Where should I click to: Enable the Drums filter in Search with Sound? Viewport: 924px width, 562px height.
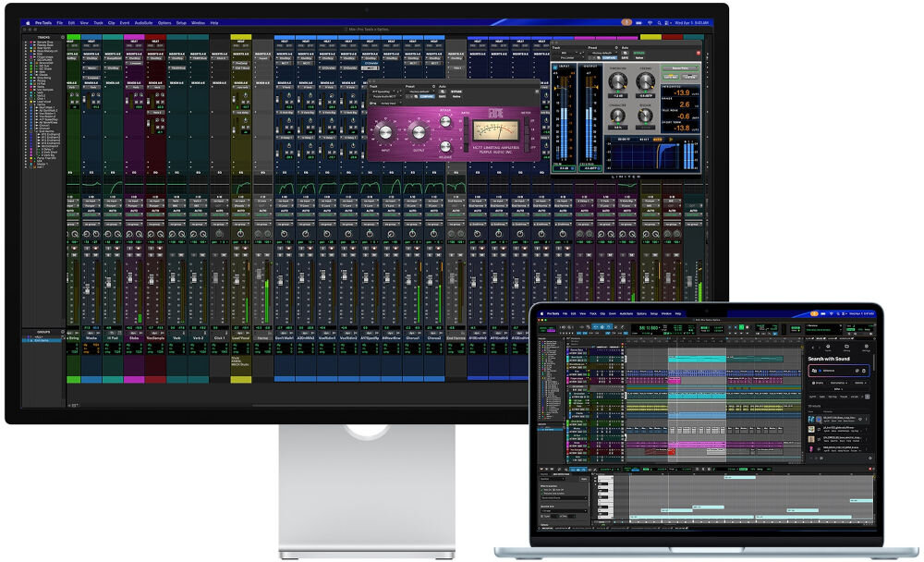pyautogui.click(x=819, y=382)
